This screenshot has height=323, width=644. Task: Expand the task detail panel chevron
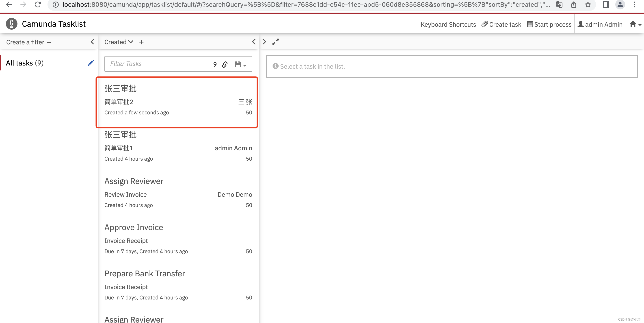pyautogui.click(x=264, y=42)
